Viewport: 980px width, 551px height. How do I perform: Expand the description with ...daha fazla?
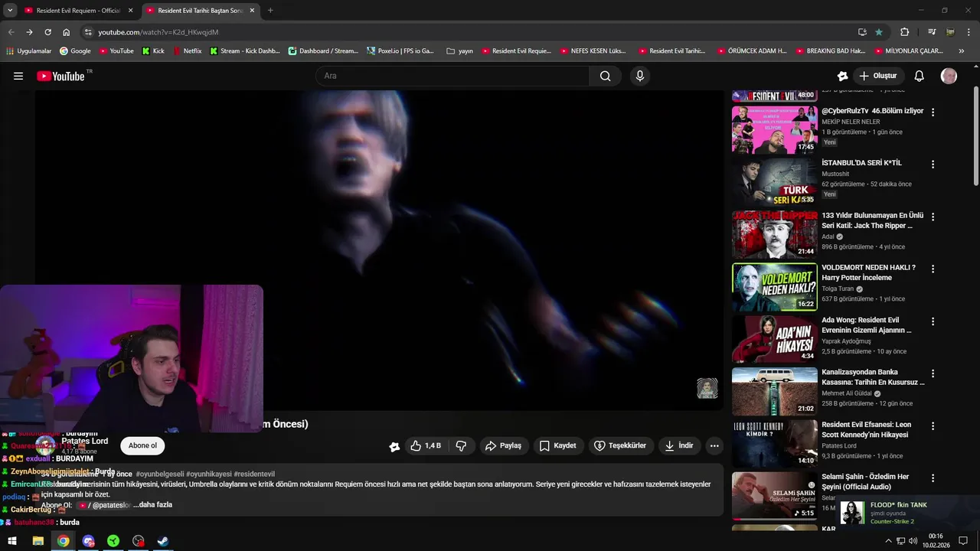click(152, 505)
